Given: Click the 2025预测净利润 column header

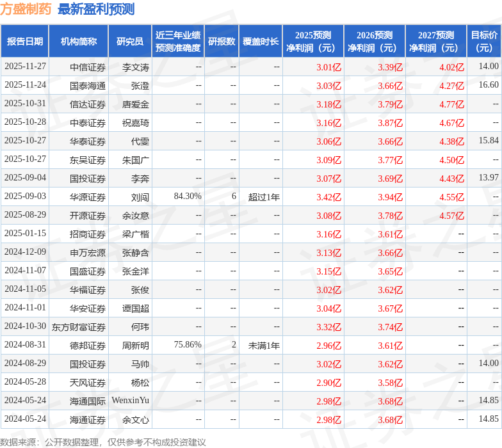Looking at the screenshot, I should click(x=313, y=41).
